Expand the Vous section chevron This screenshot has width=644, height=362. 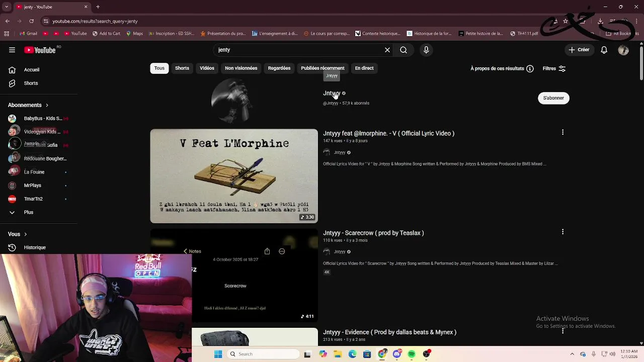pos(25,234)
